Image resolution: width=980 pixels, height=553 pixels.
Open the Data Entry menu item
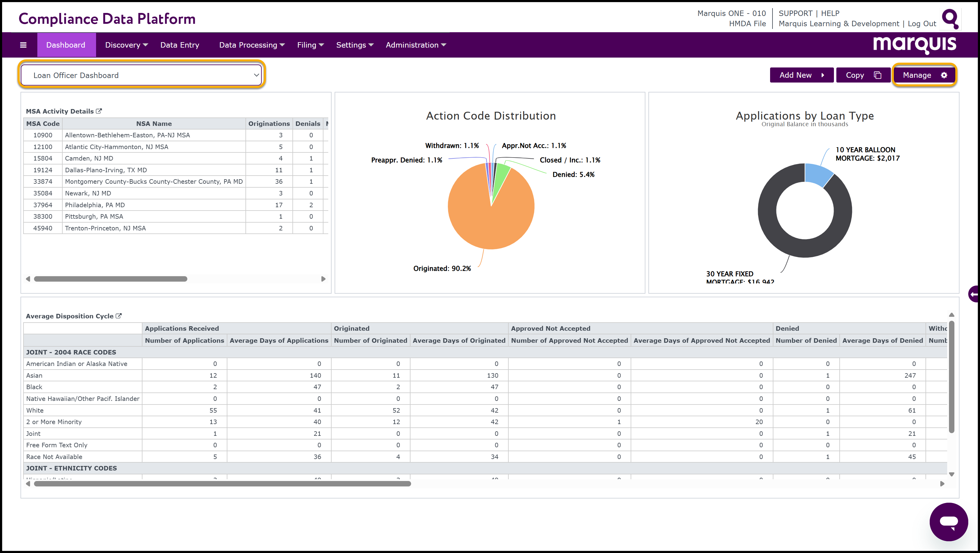pyautogui.click(x=179, y=45)
